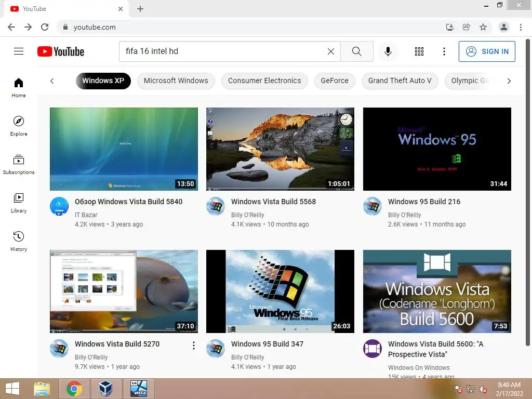Viewport: 532px width, 399px height.
Task: Open the Action Center flag icon
Action: [x=458, y=389]
